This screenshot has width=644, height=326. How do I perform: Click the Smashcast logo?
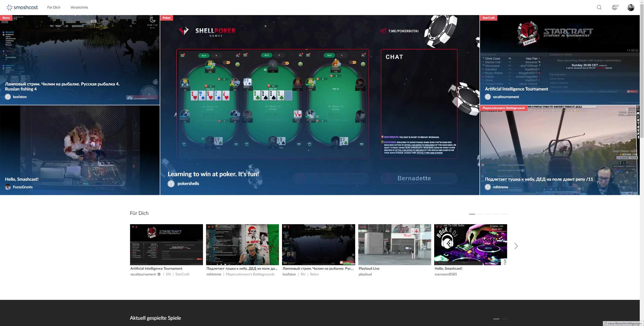click(22, 7)
